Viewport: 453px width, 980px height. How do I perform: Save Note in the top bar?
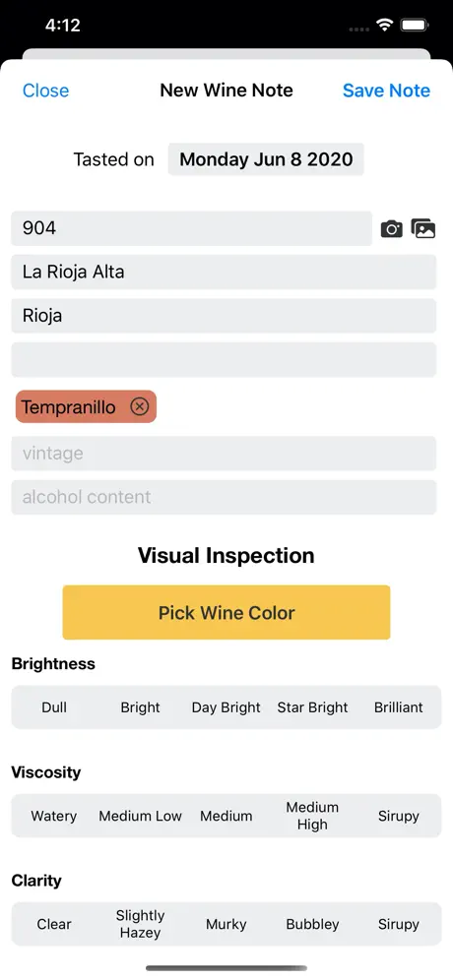tap(386, 91)
